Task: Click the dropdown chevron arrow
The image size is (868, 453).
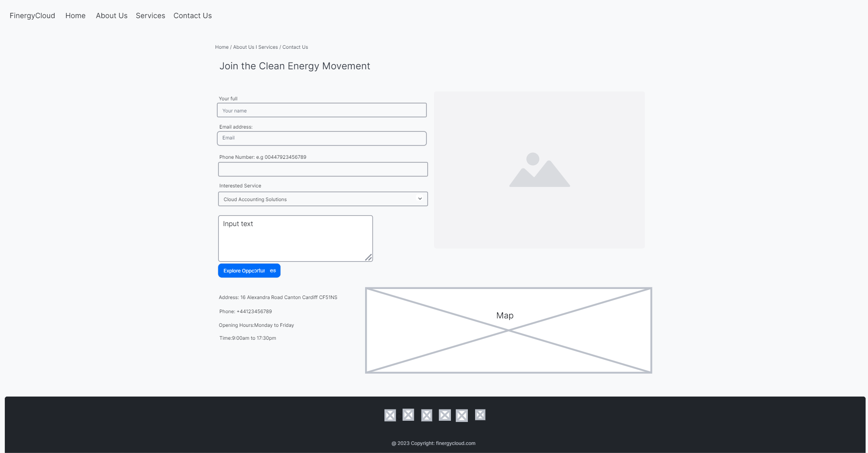Action: click(420, 199)
